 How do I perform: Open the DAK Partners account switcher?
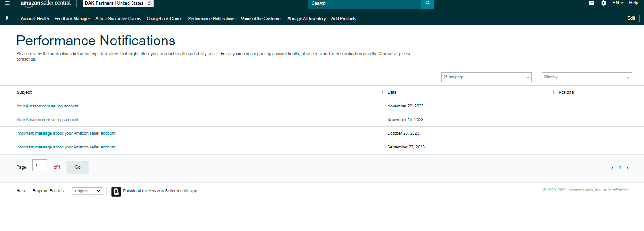pos(118,3)
